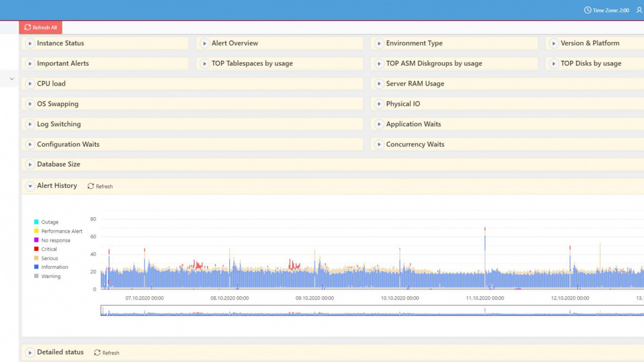Refresh the Alert History panel
Image resolution: width=644 pixels, height=362 pixels.
point(100,186)
